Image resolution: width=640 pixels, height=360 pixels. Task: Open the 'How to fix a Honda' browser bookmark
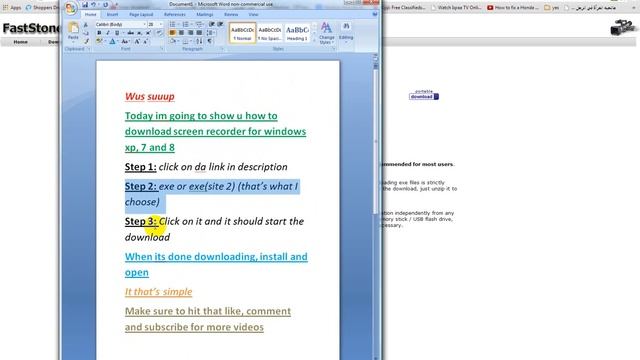tap(513, 7)
